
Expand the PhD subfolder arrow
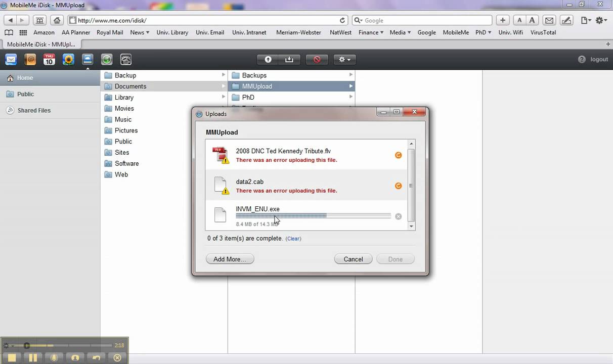click(351, 97)
